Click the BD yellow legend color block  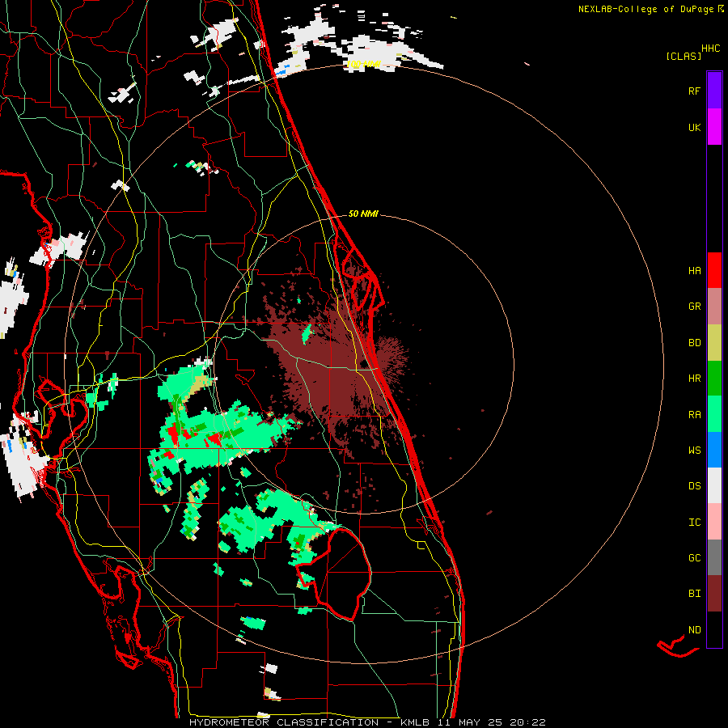(714, 343)
